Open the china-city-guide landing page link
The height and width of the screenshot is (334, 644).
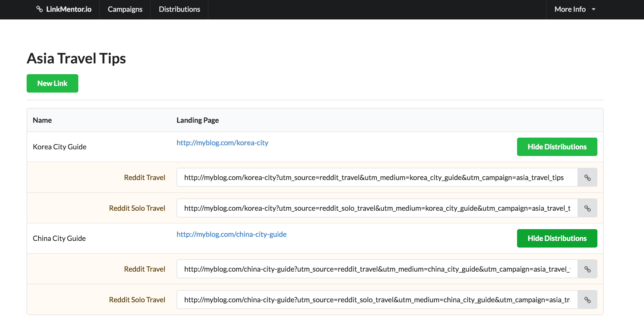(x=231, y=234)
